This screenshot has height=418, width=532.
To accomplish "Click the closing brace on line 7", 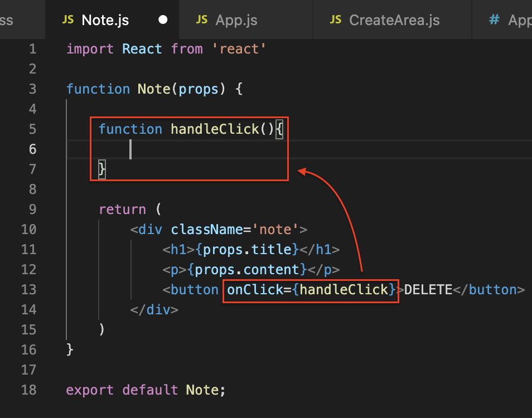I will click(102, 169).
